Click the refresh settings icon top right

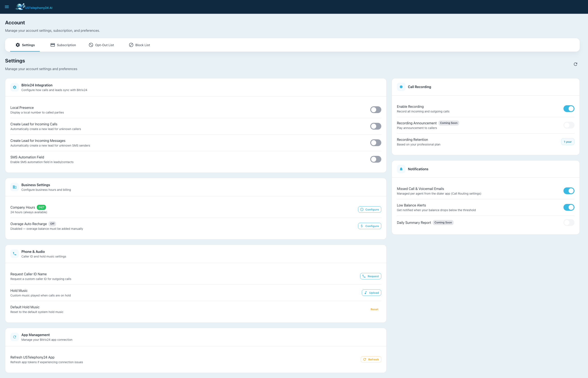575,64
